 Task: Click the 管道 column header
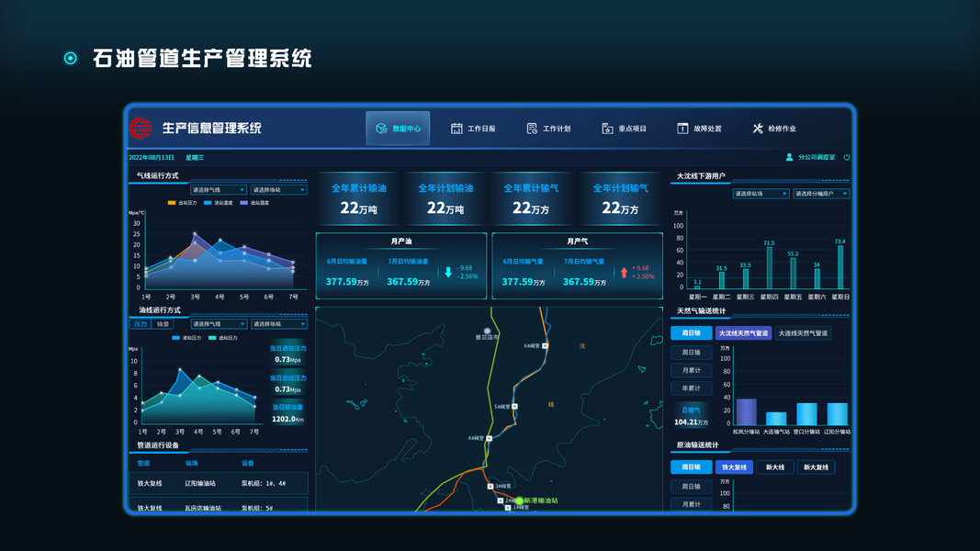(143, 463)
